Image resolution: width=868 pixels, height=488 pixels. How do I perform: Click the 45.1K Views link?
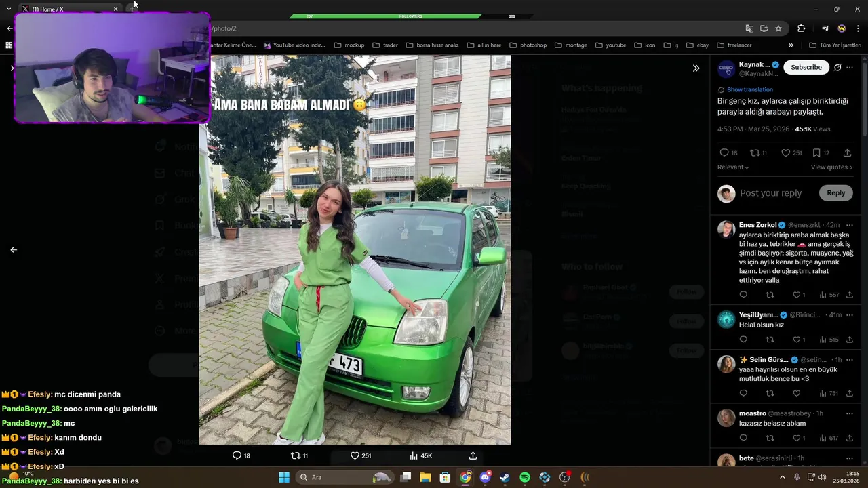[x=812, y=129]
